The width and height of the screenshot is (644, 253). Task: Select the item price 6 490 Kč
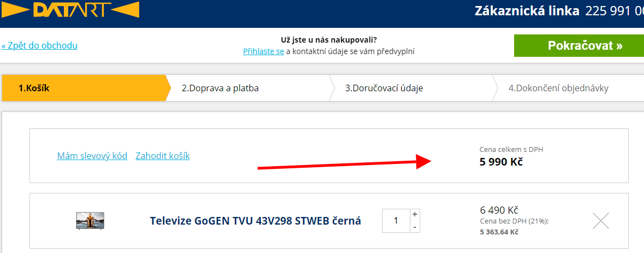point(499,210)
